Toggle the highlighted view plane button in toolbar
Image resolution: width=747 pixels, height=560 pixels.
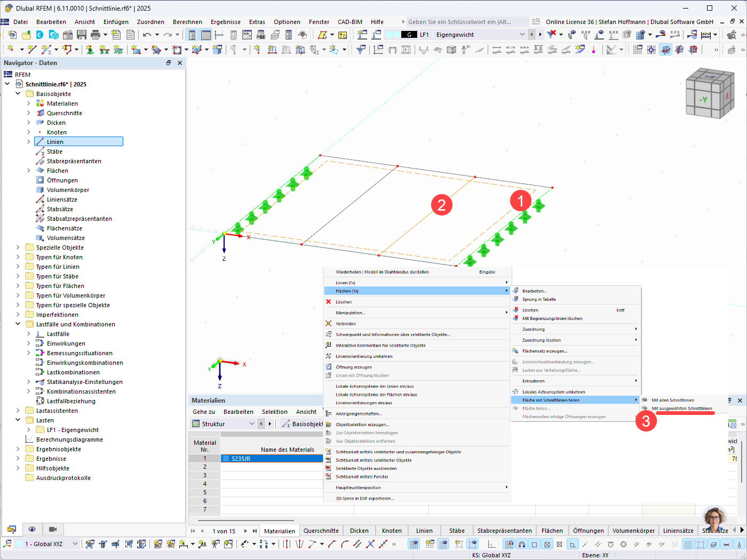(665, 50)
